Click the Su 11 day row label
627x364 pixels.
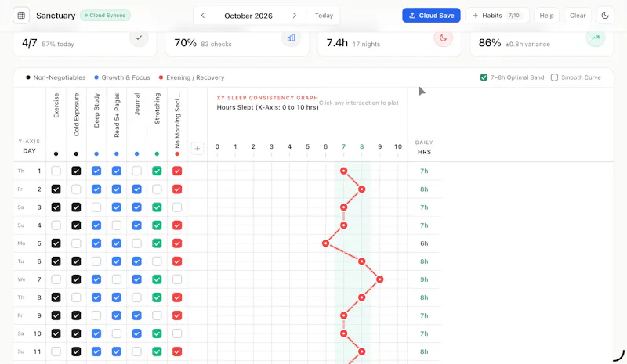click(29, 351)
